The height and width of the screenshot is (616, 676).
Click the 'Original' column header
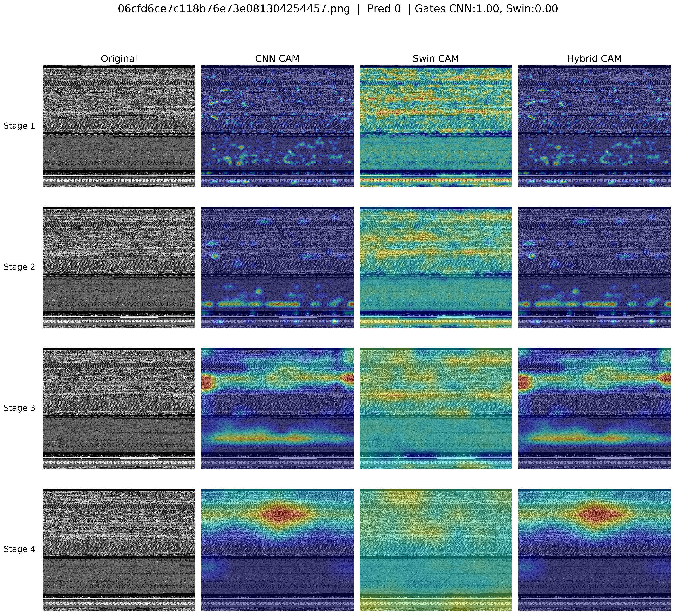click(119, 59)
